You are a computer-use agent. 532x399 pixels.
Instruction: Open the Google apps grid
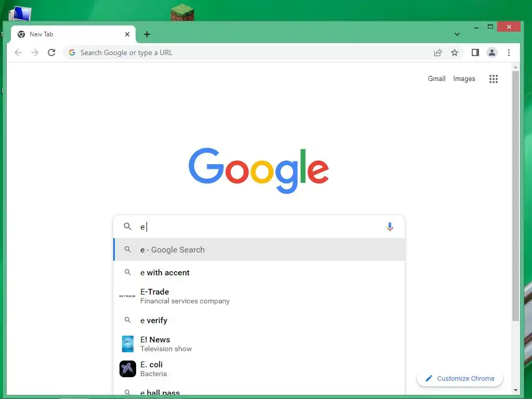pyautogui.click(x=494, y=79)
